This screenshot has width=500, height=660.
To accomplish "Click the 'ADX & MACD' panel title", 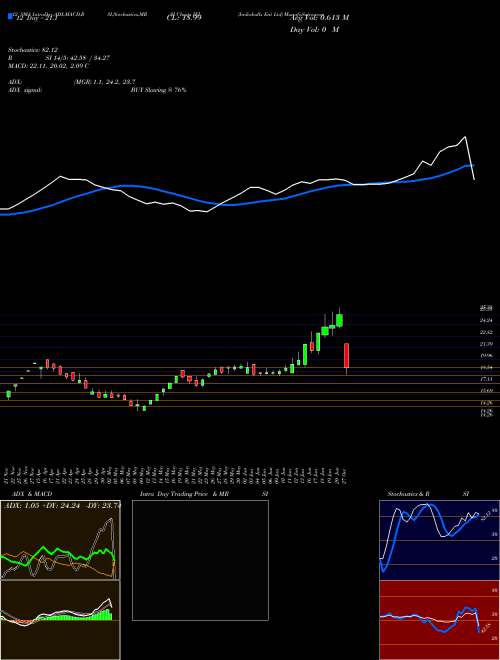I will [32, 494].
